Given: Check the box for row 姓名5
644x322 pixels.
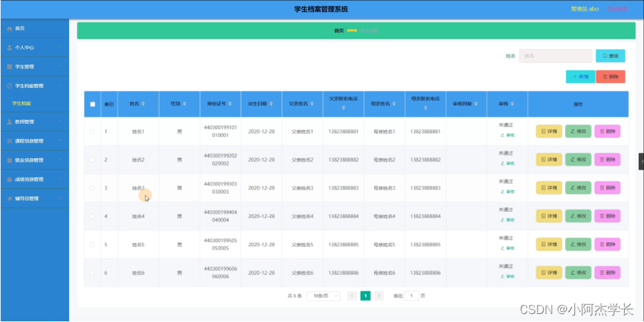Looking at the screenshot, I should [92, 245].
